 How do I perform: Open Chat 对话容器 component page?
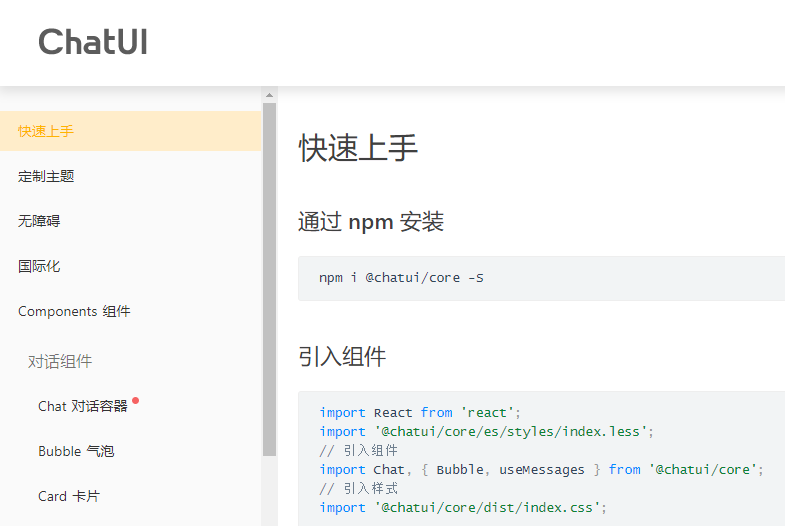83,406
